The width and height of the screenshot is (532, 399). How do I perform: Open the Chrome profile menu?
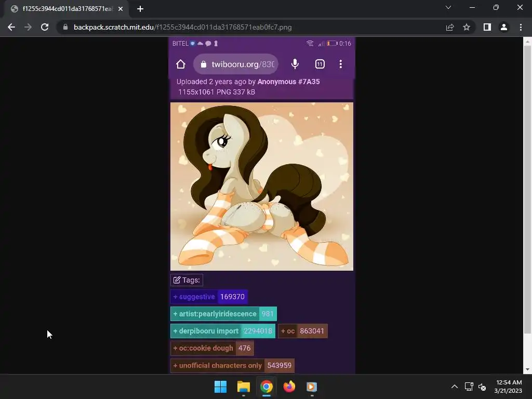click(x=504, y=27)
